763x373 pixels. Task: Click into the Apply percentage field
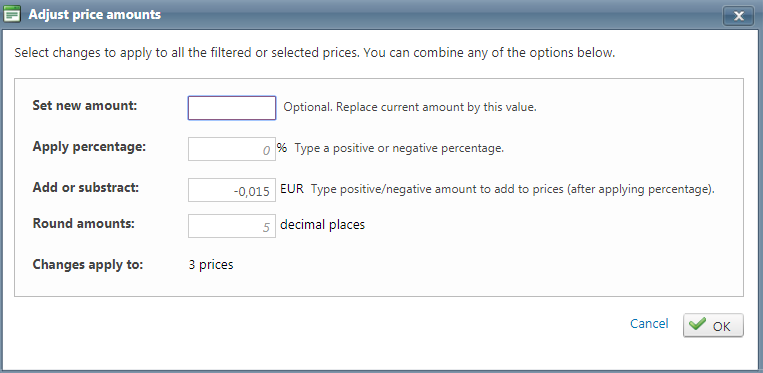tap(232, 149)
